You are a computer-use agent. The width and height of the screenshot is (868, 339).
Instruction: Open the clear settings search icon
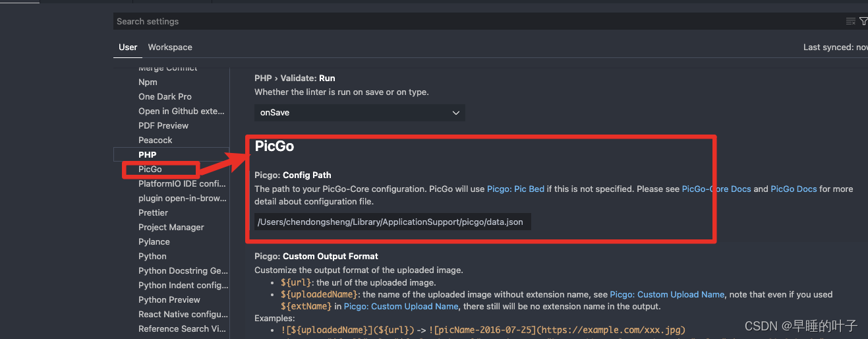pyautogui.click(x=851, y=22)
